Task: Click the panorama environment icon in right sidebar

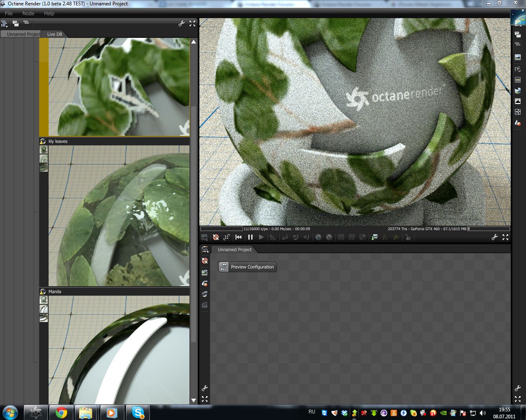Action: pyautogui.click(x=518, y=91)
